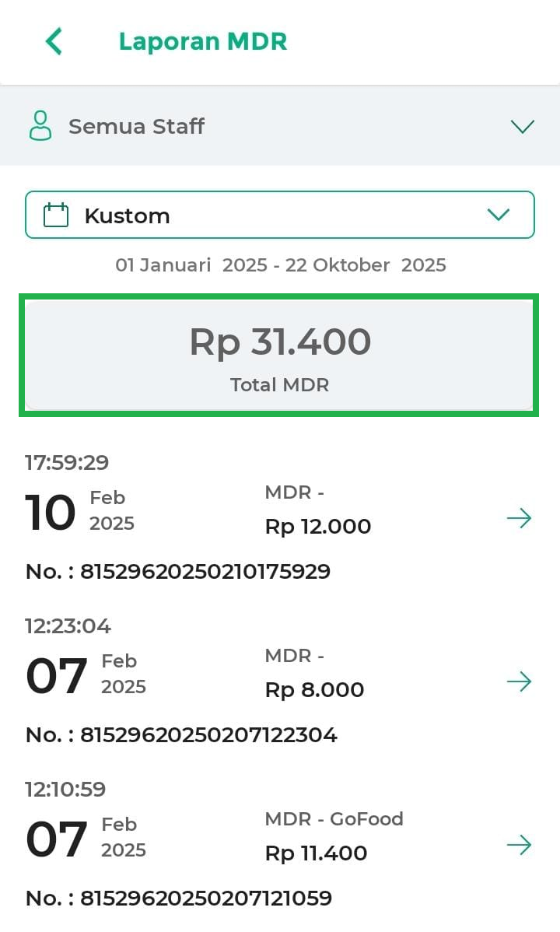The width and height of the screenshot is (560, 932).
Task: Click the 01 Januari - 22 Oktober date range
Action: 280,265
